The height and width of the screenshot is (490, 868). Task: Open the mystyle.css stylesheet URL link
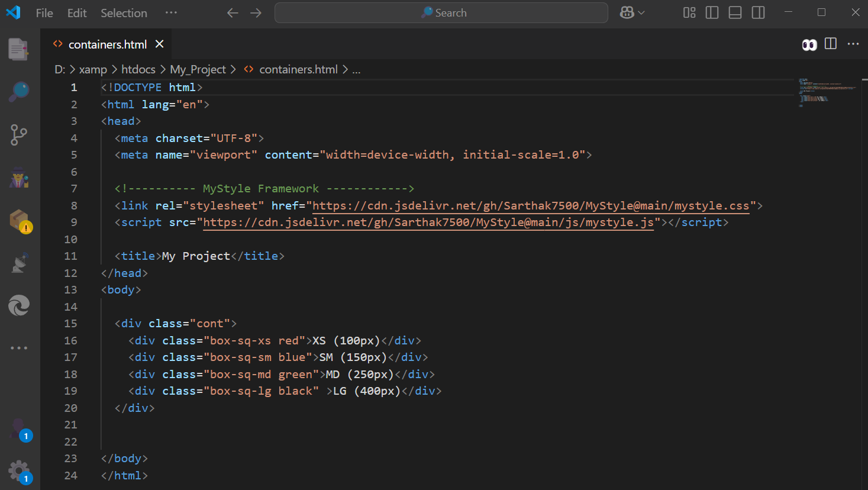(x=530, y=206)
